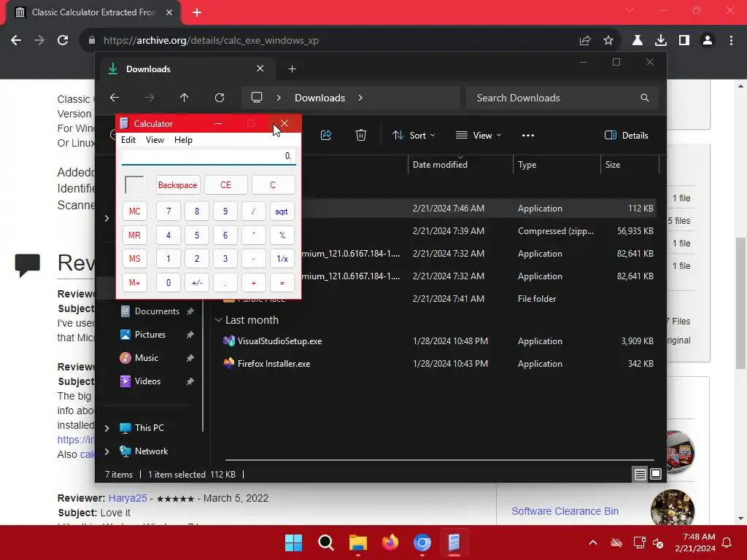The height and width of the screenshot is (560, 747).
Task: Click the This PC monitor icon in address bar
Action: [257, 98]
